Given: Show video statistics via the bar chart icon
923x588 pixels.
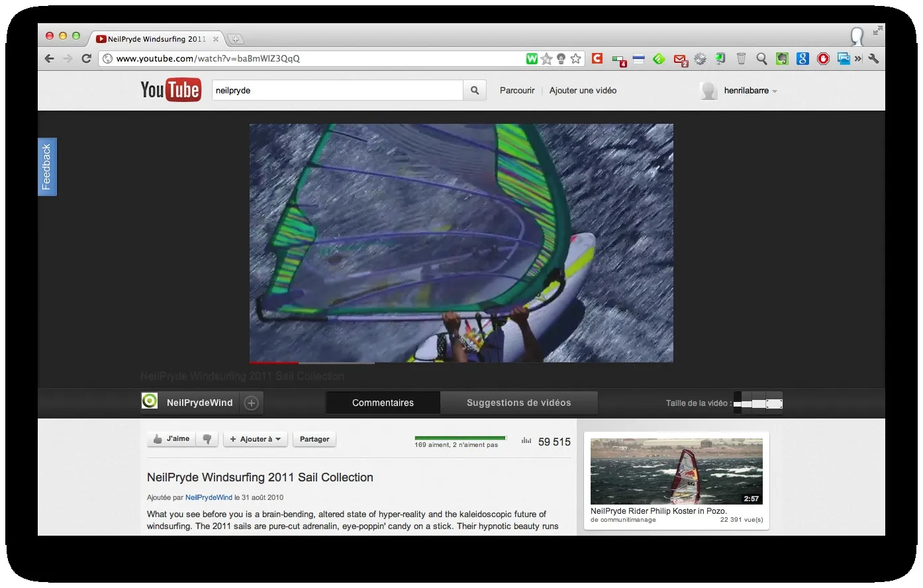Looking at the screenshot, I should point(526,440).
